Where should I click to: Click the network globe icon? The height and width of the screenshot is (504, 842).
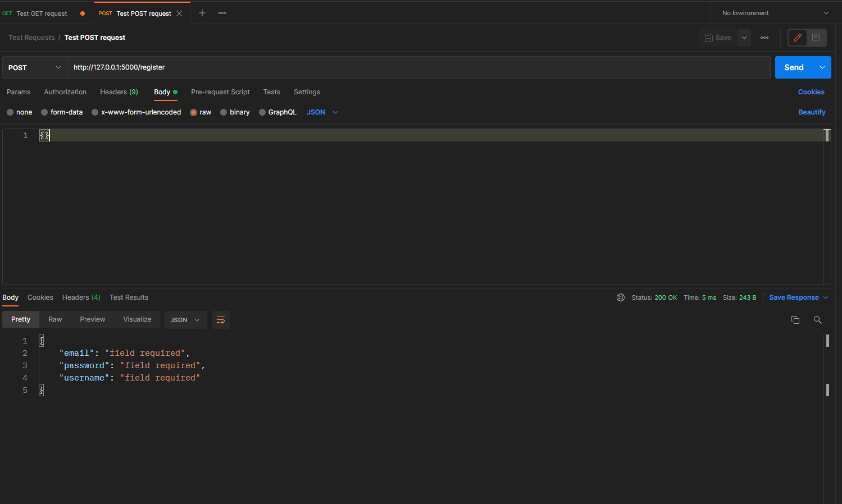click(621, 297)
